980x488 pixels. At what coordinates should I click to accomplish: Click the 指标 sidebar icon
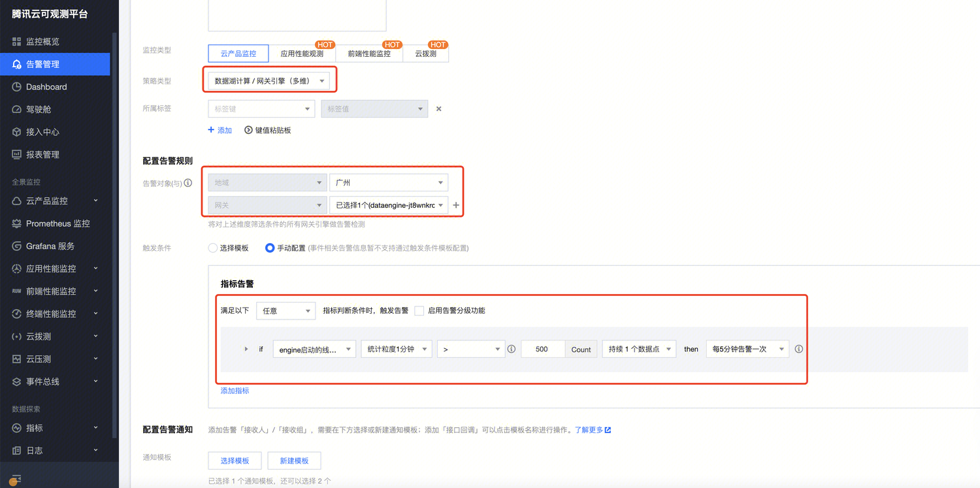pyautogui.click(x=17, y=428)
